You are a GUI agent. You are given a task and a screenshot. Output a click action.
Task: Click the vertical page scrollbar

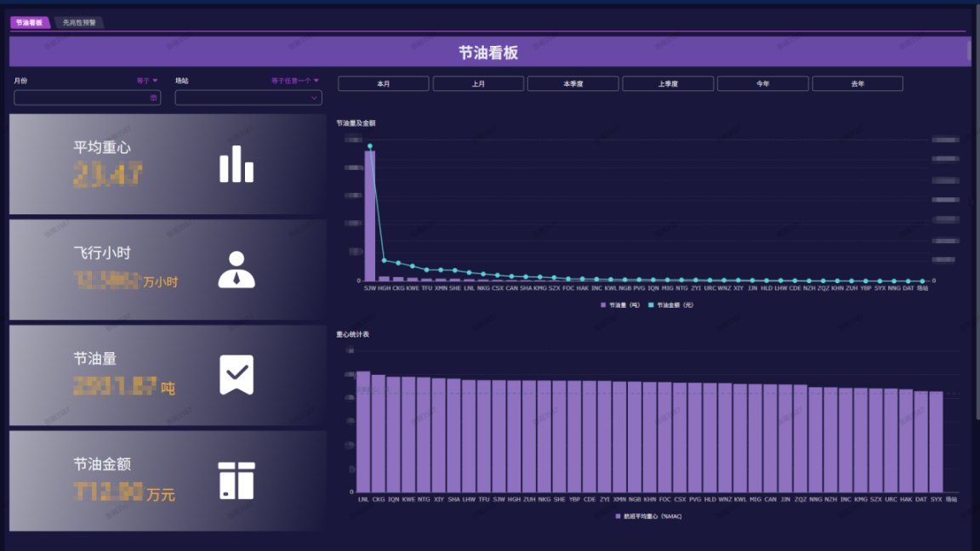pyautogui.click(x=977, y=213)
